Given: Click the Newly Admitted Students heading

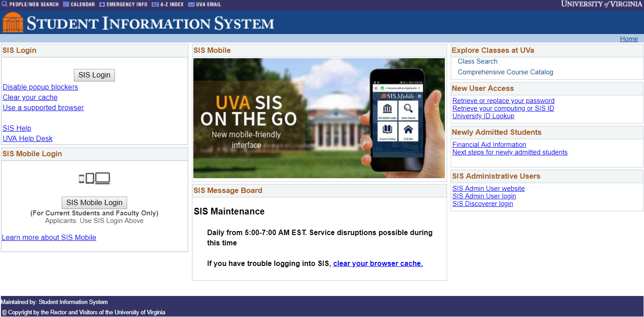Looking at the screenshot, I should point(497,133).
